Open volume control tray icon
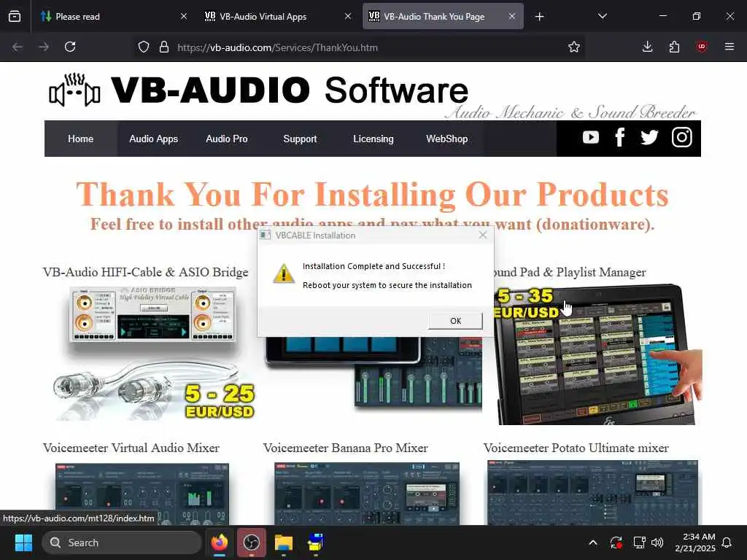 tap(657, 542)
